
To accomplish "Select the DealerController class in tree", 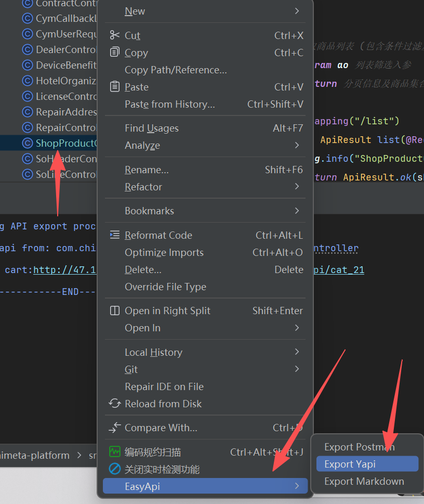I will click(66, 50).
